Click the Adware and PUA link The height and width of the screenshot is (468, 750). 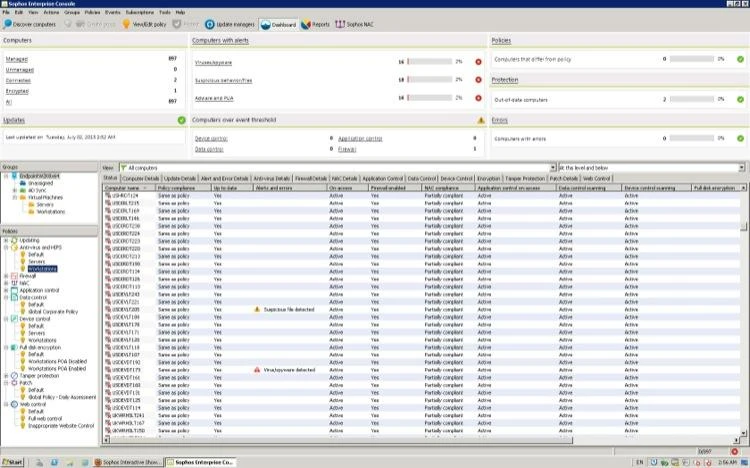214,99
